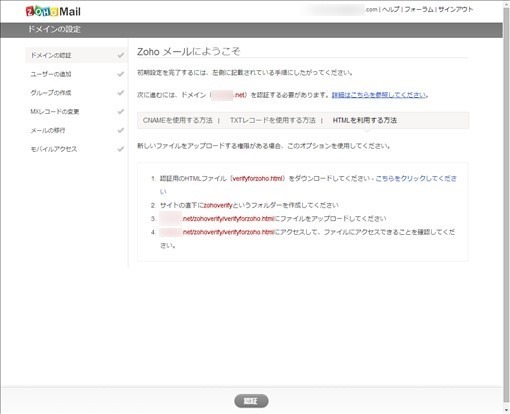Click こちらをクリックしてください download link

pos(416,179)
